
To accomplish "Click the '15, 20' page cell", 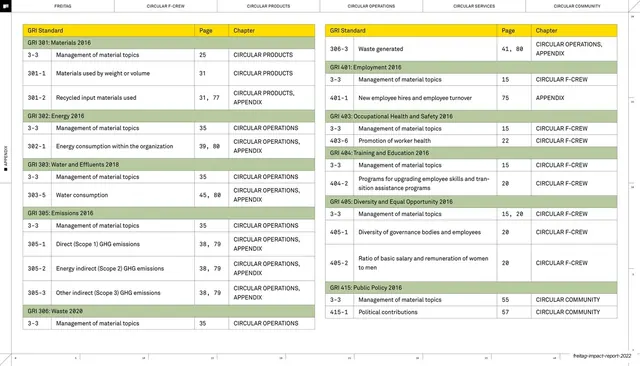I will click(x=514, y=214).
